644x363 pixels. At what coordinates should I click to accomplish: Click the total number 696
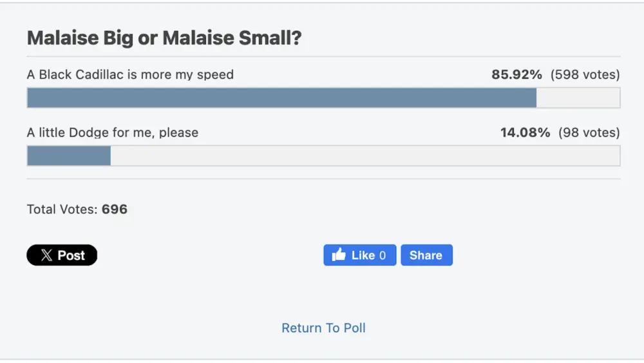tap(115, 210)
